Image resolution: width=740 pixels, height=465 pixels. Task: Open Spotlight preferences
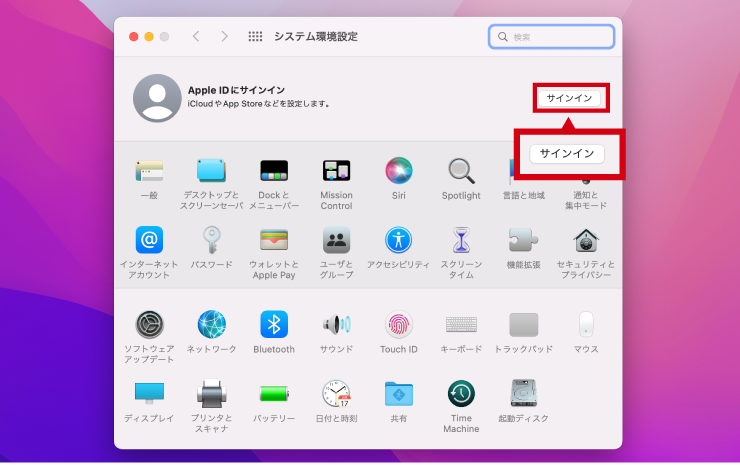pos(461,171)
